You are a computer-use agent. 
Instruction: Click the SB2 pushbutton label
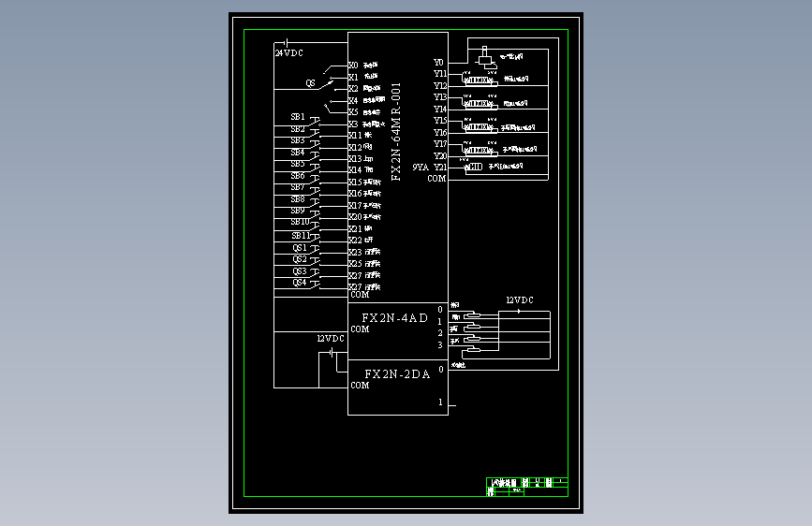click(298, 129)
